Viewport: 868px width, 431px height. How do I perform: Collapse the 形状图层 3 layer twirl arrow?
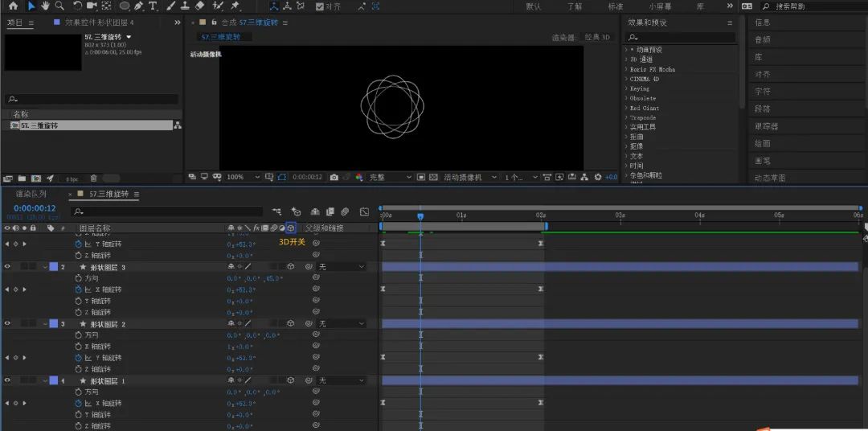click(x=45, y=267)
